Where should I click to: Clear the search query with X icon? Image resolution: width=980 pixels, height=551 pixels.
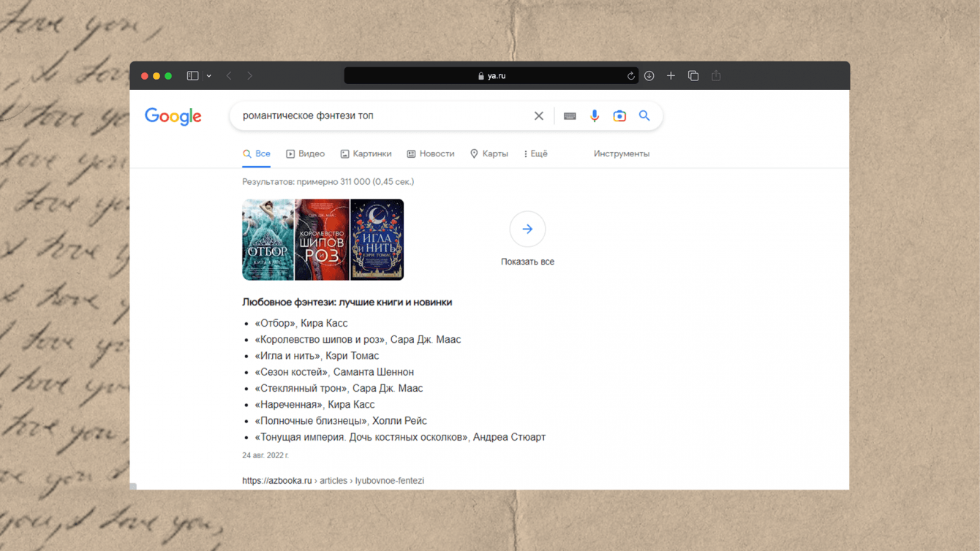pos(539,116)
